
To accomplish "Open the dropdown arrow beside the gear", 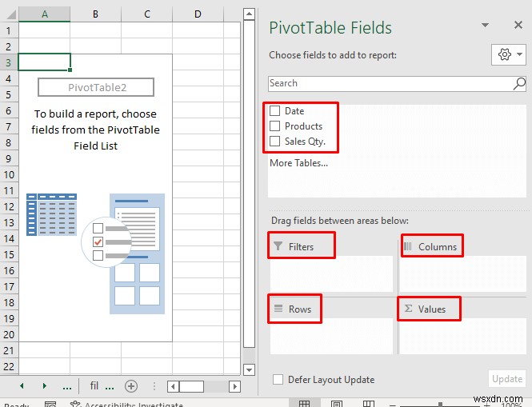I will coord(519,54).
